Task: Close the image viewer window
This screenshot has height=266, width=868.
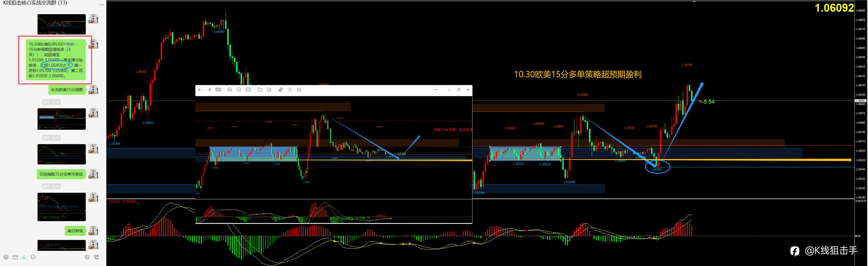Action: [x=468, y=89]
